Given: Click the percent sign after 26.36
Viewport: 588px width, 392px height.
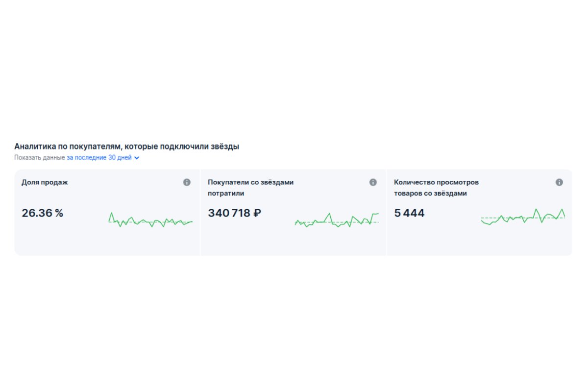Looking at the screenshot, I should point(59,213).
